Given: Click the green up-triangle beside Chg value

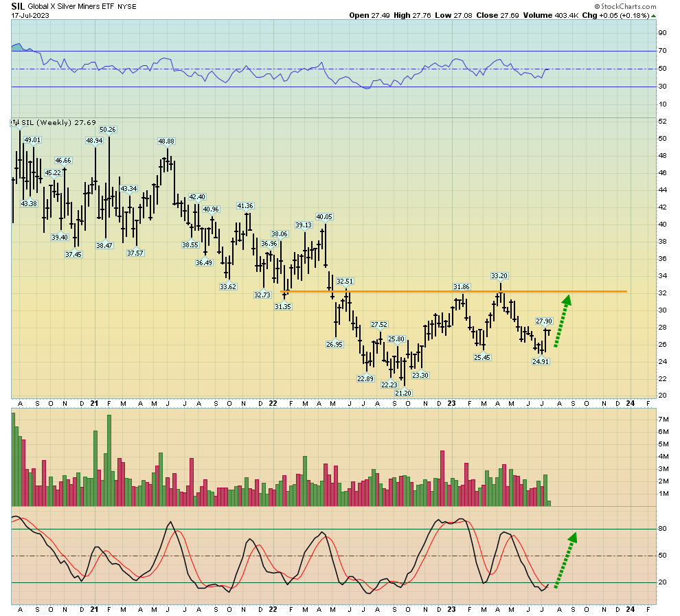Looking at the screenshot, I should click(653, 16).
